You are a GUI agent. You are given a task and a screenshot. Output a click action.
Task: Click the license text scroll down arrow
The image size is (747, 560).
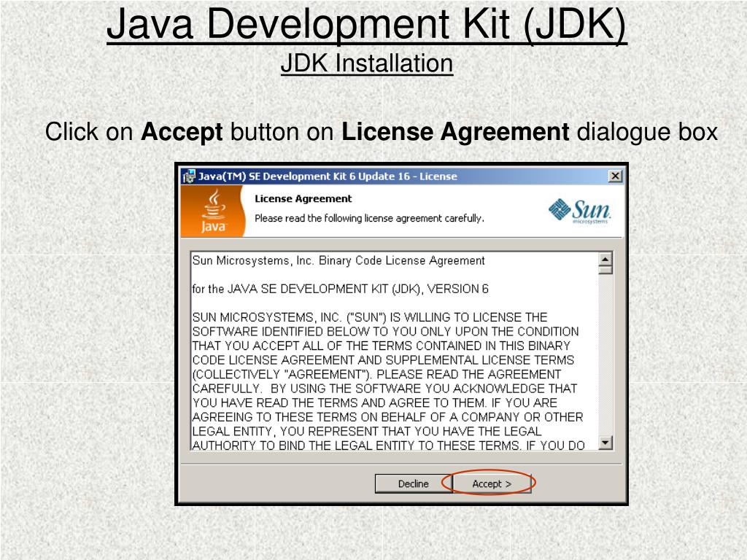(x=605, y=443)
